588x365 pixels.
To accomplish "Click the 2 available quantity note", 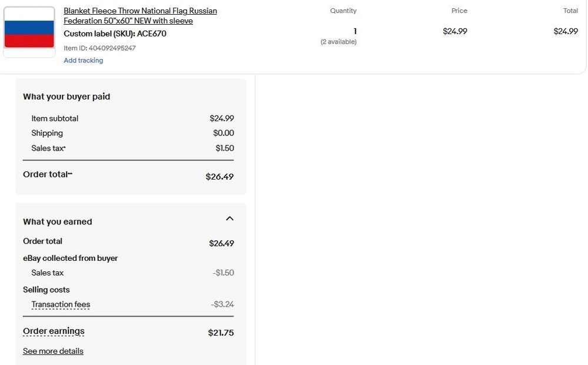I will (338, 42).
